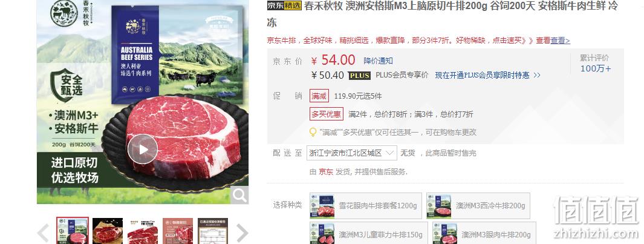Click the black PLUS member badge
This screenshot has width=644, height=244.
359,76
